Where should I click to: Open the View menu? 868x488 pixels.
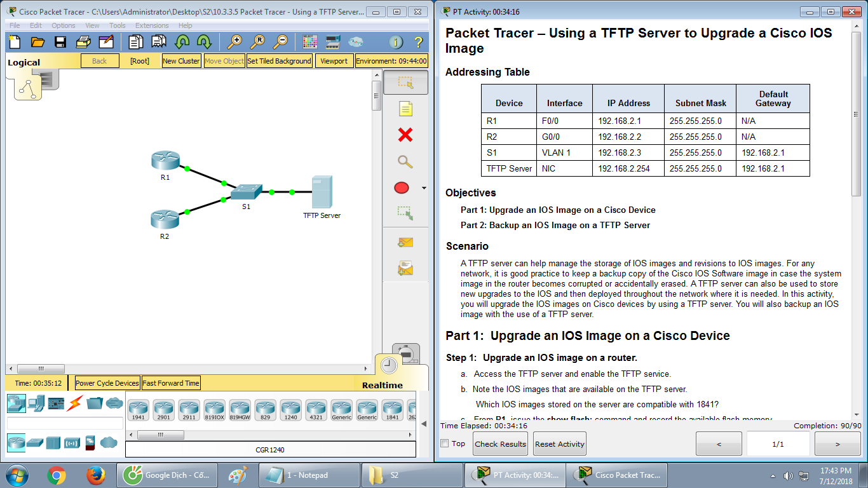92,25
